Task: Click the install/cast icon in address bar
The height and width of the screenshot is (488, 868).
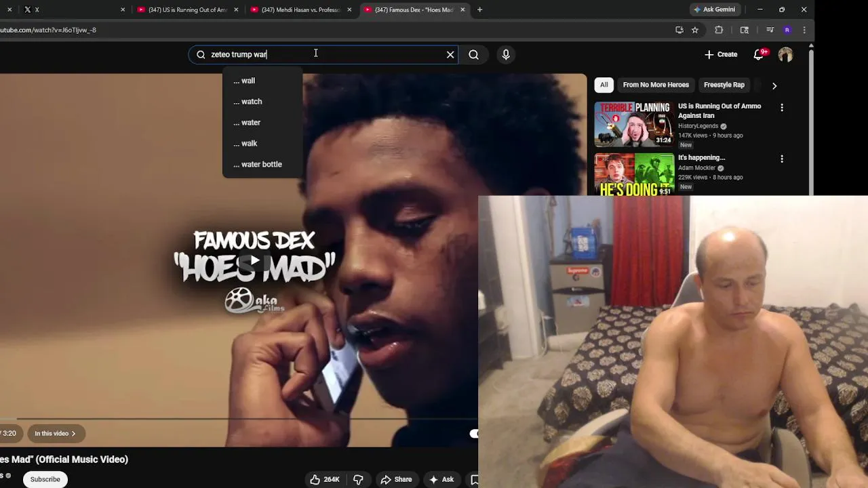Action: tap(679, 30)
